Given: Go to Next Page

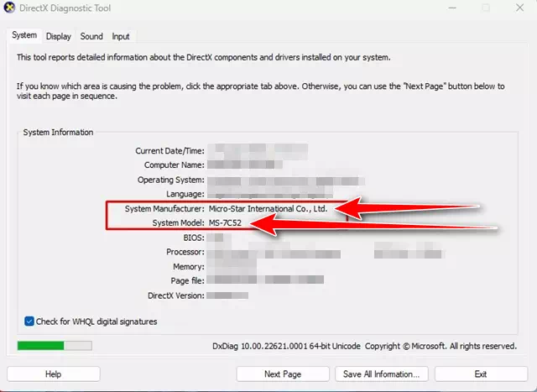Looking at the screenshot, I should [283, 374].
